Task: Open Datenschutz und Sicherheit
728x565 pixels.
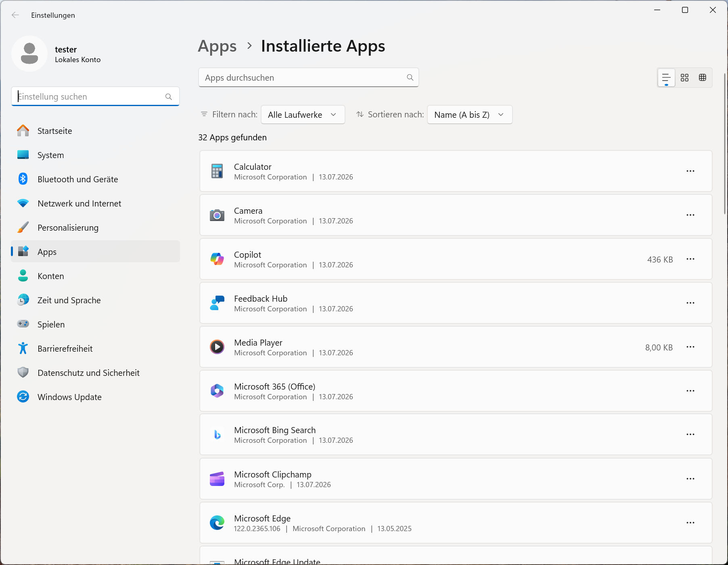Action: tap(96, 373)
